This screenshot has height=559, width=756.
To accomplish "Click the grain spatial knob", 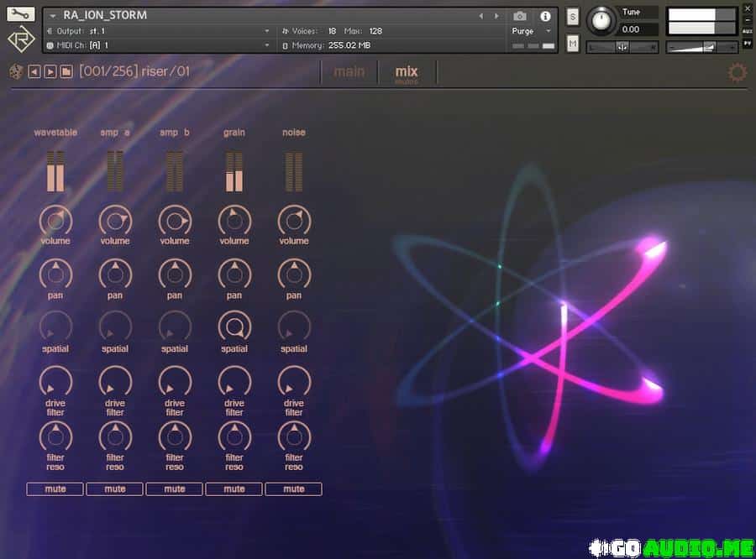I will 234,327.
